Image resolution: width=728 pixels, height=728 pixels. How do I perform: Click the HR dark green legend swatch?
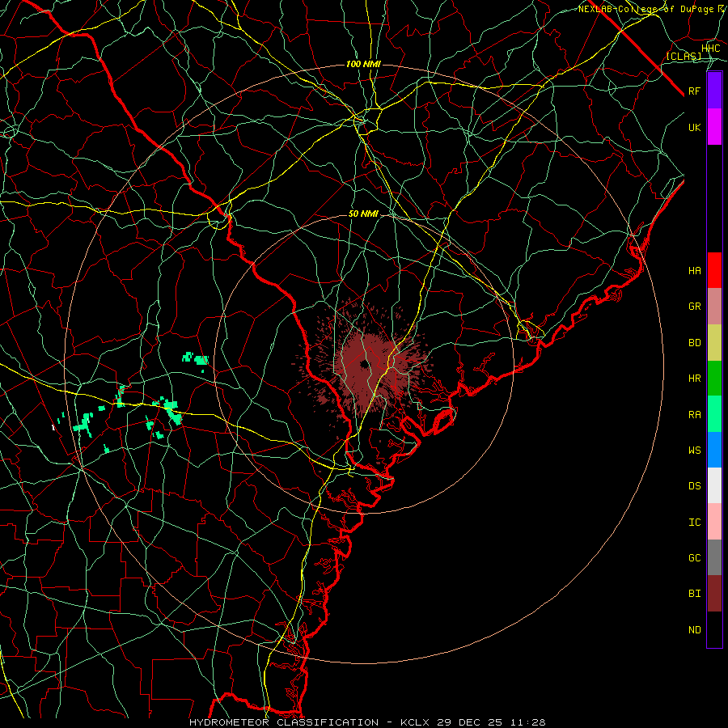(714, 379)
